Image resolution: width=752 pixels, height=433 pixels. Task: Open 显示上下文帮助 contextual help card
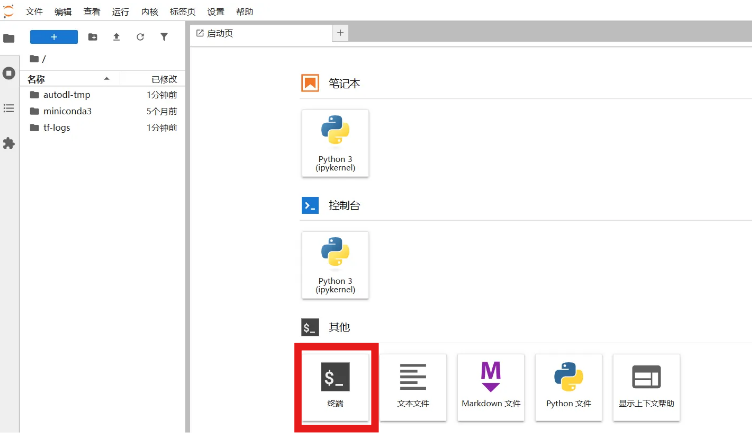click(647, 386)
